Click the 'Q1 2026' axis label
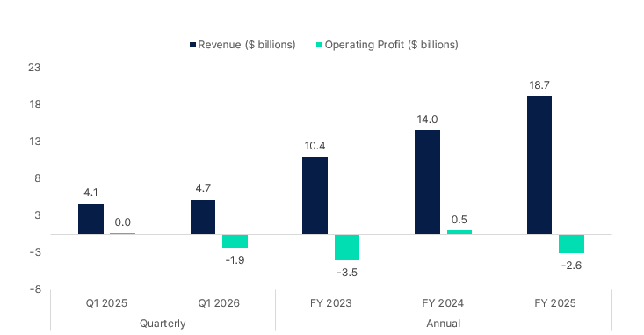The width and height of the screenshot is (644, 335). click(219, 303)
